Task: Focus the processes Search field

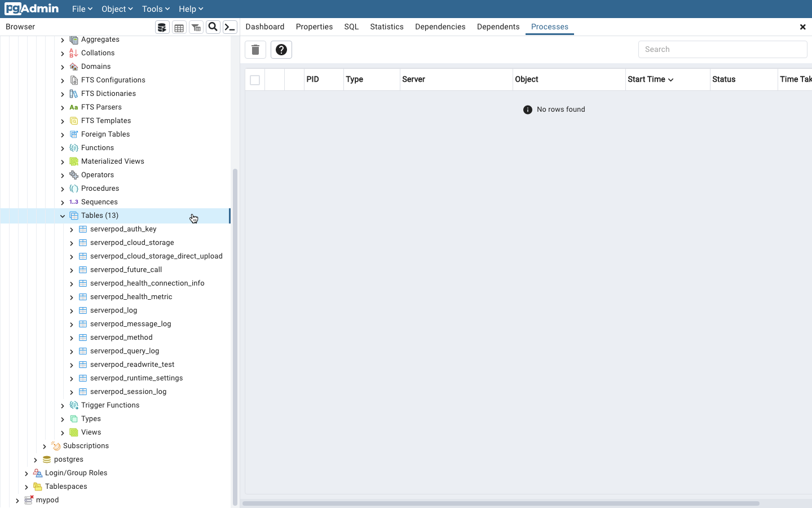Action: click(x=722, y=49)
